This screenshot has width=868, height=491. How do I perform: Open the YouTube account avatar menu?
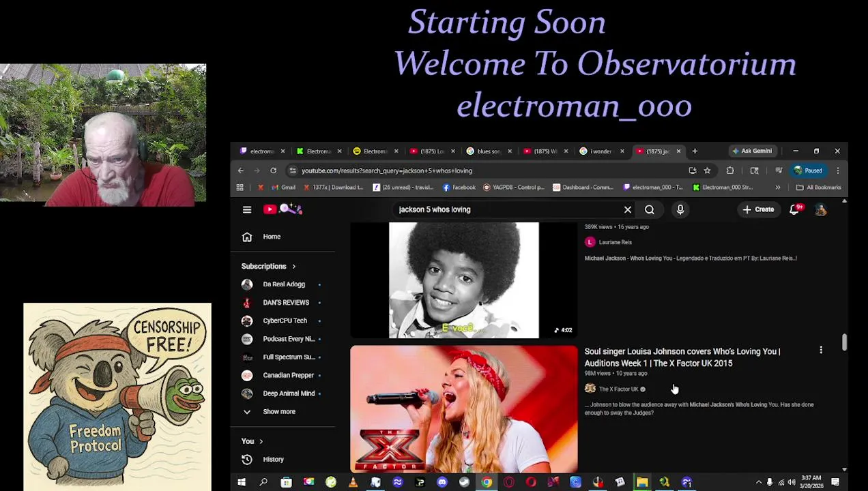(x=821, y=210)
